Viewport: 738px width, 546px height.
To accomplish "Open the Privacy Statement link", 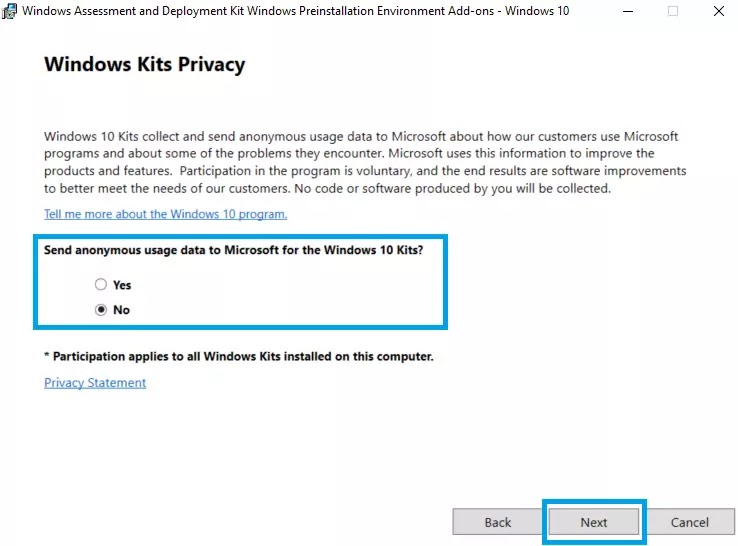I will [95, 383].
